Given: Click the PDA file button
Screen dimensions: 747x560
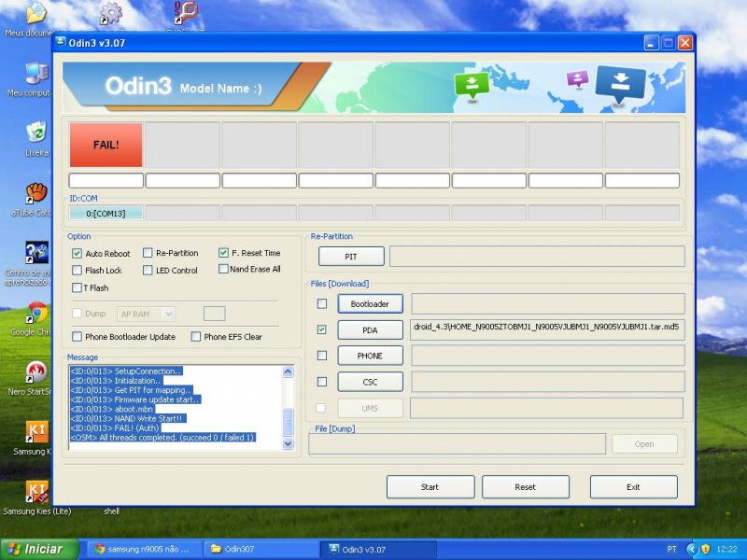Looking at the screenshot, I should pyautogui.click(x=370, y=329).
